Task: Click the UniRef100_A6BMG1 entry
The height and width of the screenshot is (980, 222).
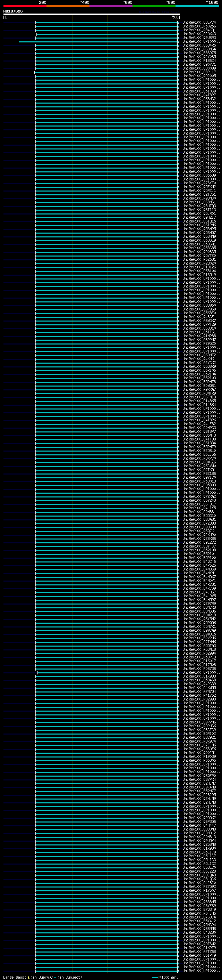Action: coord(199,202)
